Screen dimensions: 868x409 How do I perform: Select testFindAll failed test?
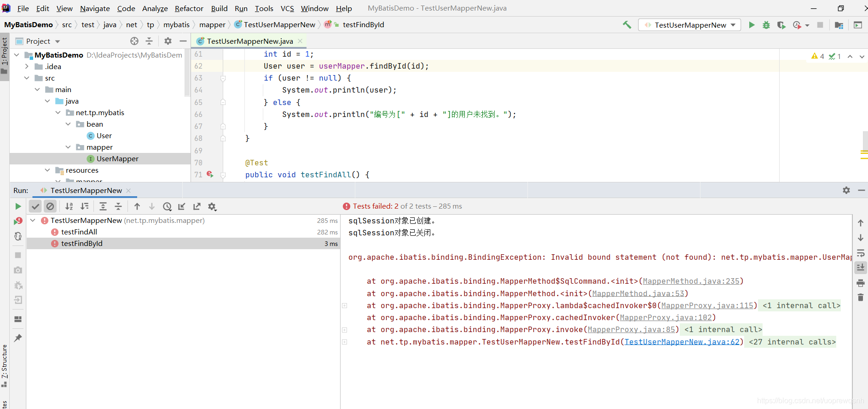point(79,232)
